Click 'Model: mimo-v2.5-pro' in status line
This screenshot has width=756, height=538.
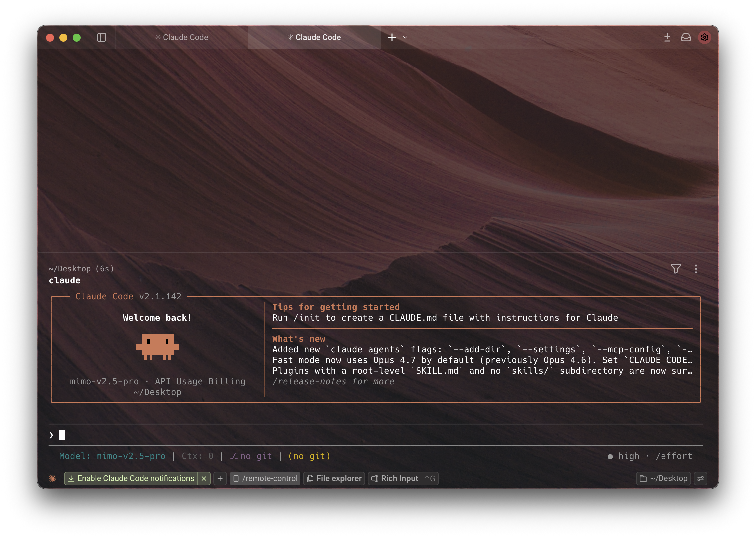[x=112, y=456]
